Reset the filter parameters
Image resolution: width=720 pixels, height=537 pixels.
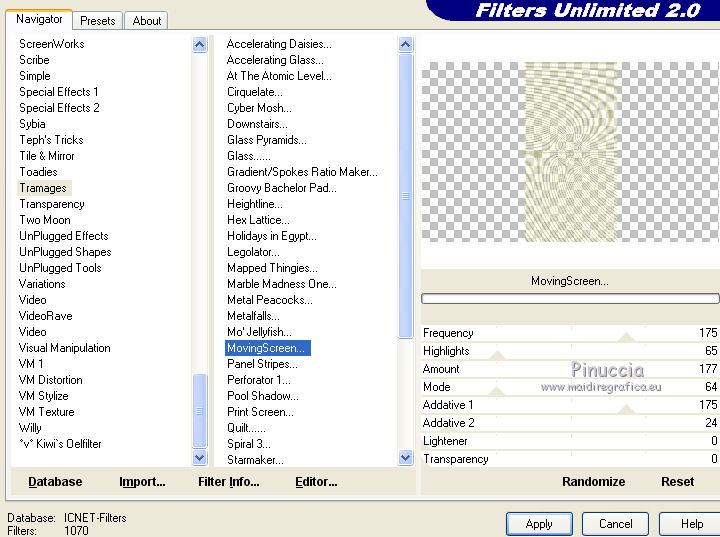[x=678, y=481]
